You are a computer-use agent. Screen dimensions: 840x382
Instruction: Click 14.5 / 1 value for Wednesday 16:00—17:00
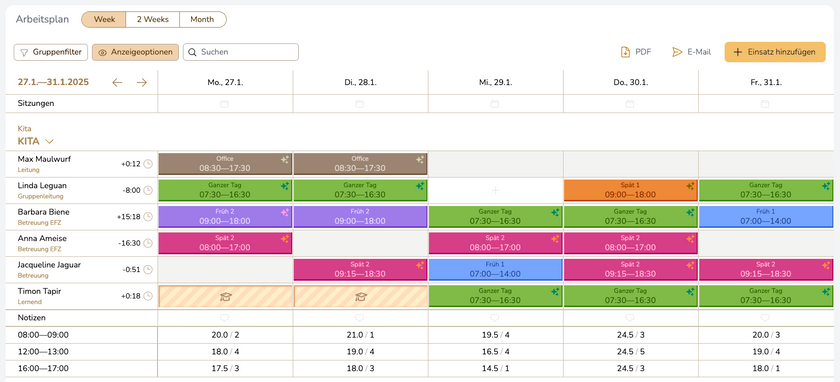496,369
